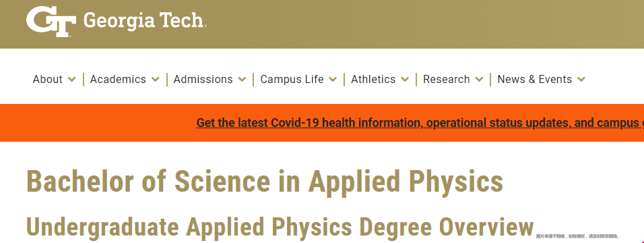Viewport: 644px width, 243px height.
Task: Expand the Campus Life chevron
Action: [x=333, y=80]
